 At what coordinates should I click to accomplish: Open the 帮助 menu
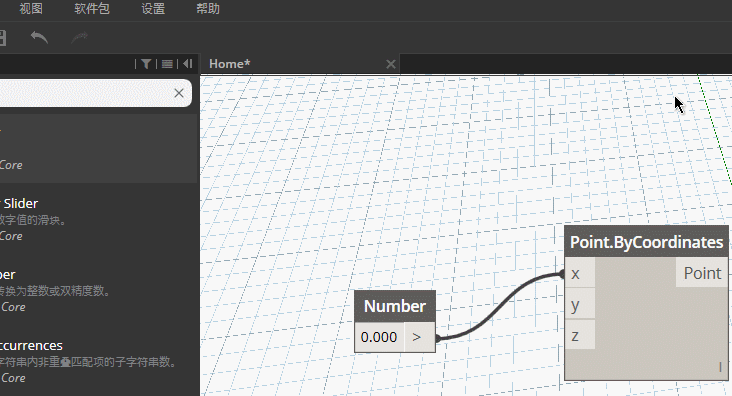(x=208, y=9)
